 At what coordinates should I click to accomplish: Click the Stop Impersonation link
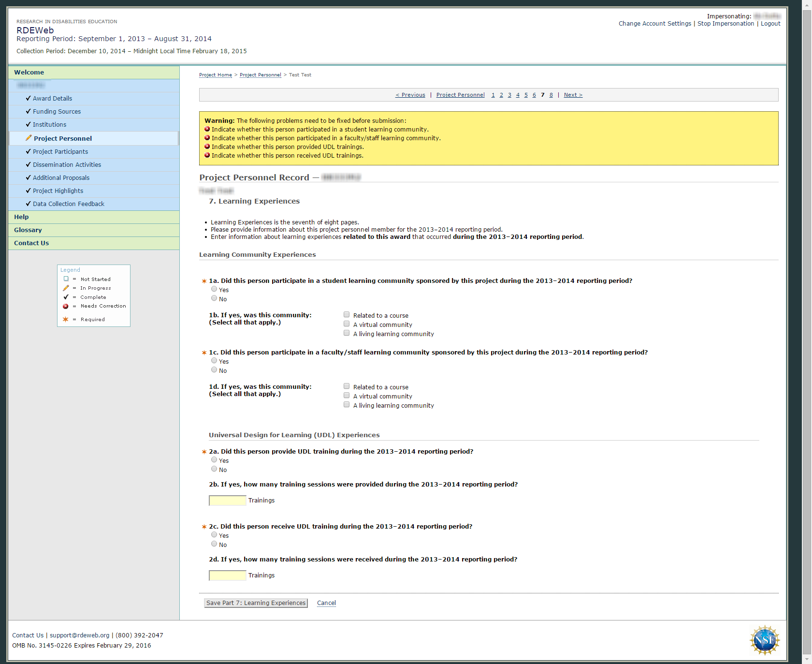tap(725, 24)
